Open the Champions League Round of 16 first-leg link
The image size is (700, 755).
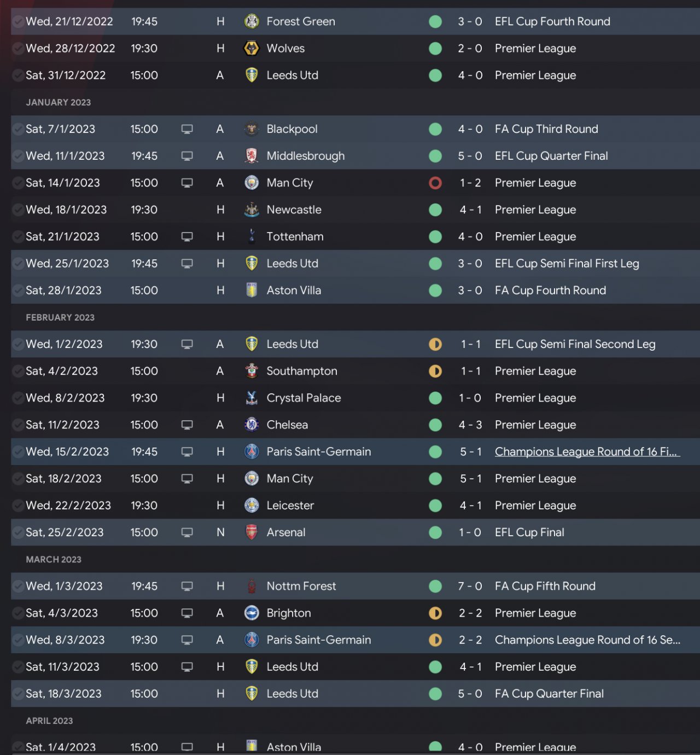tap(587, 452)
